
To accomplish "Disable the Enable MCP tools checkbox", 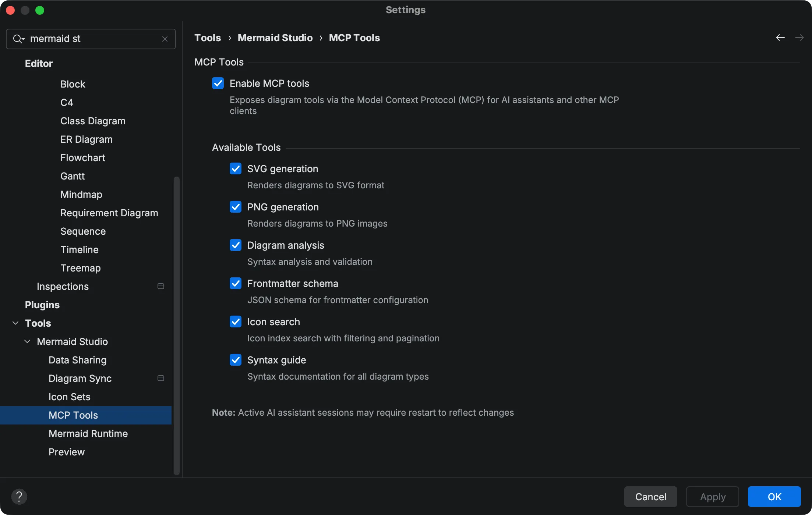I will (218, 83).
